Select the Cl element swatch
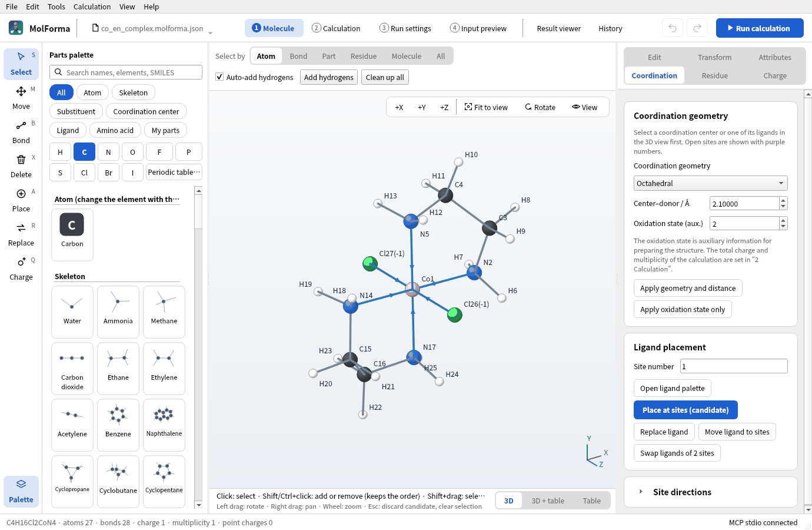Screen dimensions: 812x530 pyautogui.click(x=84, y=173)
